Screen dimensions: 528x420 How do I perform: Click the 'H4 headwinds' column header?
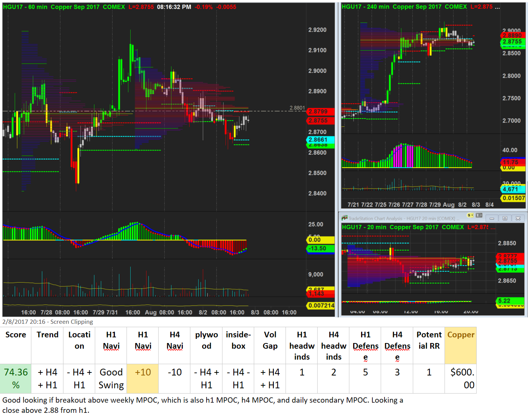click(333, 346)
